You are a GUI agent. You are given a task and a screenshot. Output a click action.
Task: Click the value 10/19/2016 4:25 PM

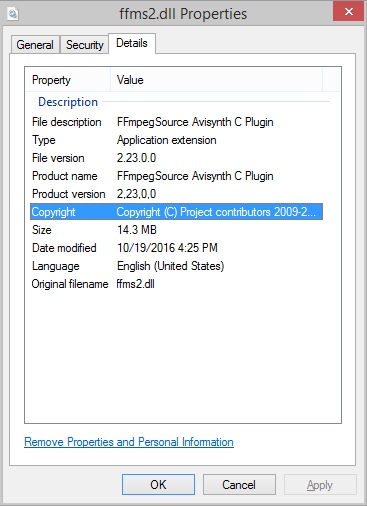point(167,248)
